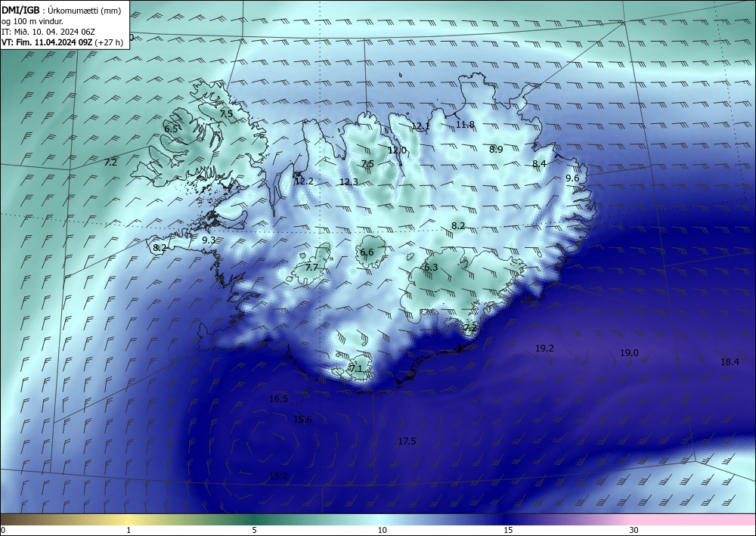Click the '1' label on the color scale
756x536 pixels.
[129, 531]
